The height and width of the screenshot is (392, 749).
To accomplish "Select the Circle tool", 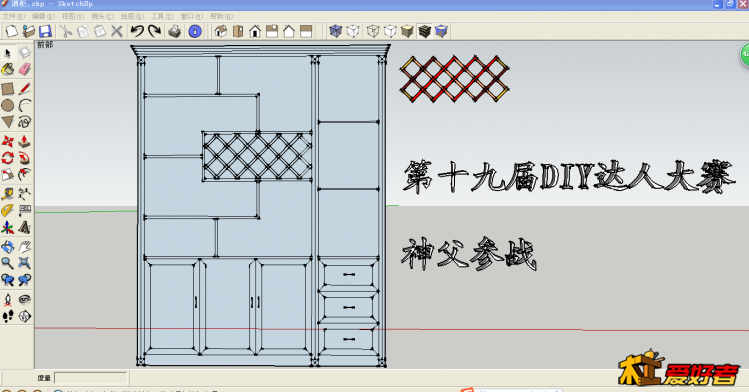I will pos(8,106).
